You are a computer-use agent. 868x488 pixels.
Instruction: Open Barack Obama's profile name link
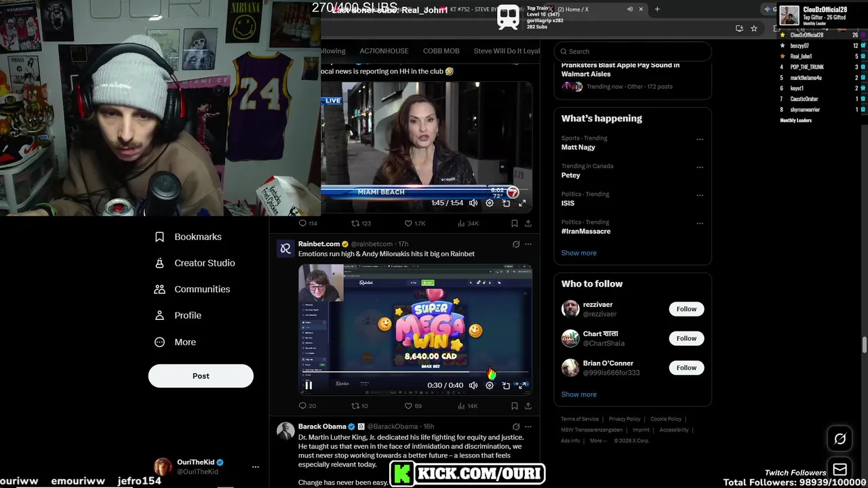click(x=322, y=426)
